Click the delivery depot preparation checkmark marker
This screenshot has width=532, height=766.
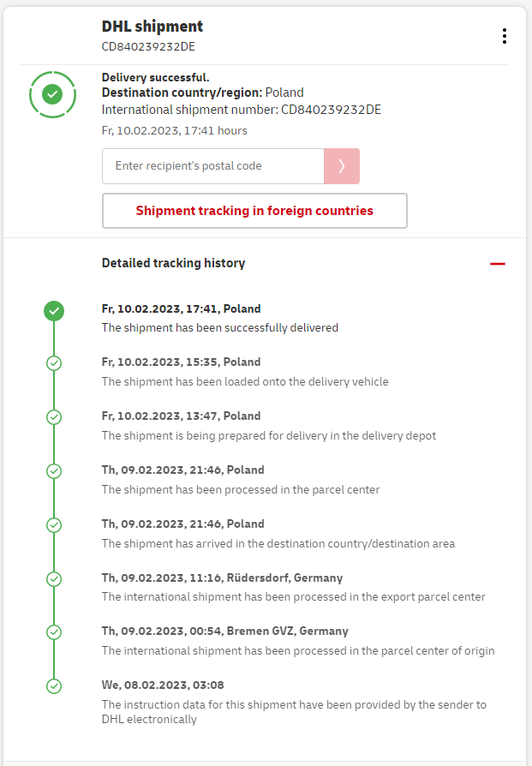(x=54, y=417)
